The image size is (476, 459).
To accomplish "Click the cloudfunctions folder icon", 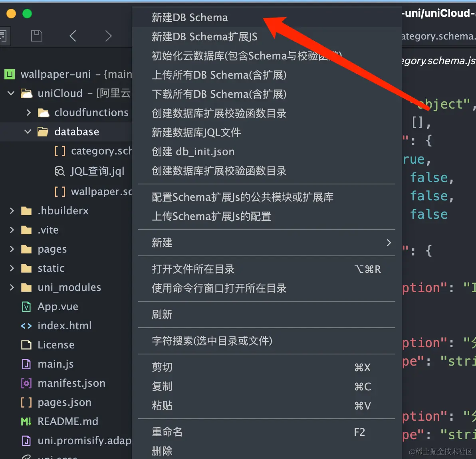I will 44,113.
